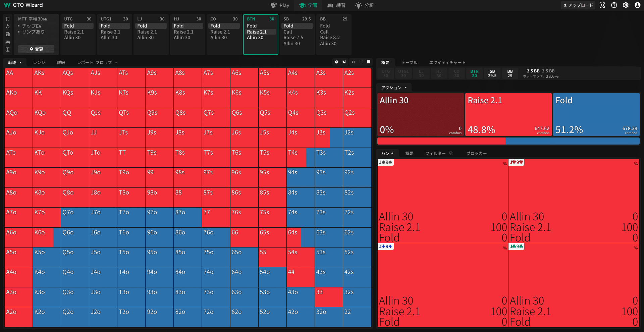Click the collapse height icon in sidebar
644x332 pixels.
point(8,50)
